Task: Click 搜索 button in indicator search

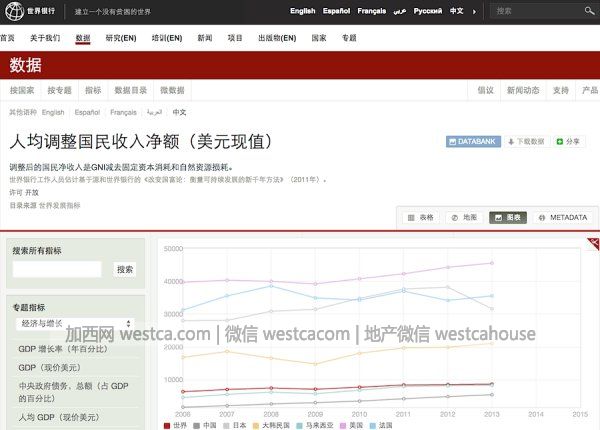Action: pos(125,269)
